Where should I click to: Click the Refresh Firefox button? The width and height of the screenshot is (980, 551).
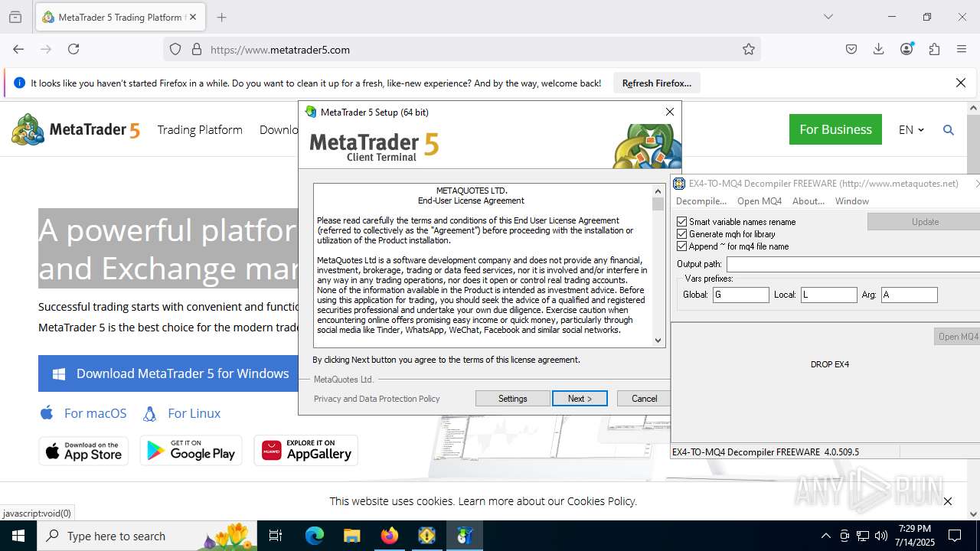tap(657, 83)
